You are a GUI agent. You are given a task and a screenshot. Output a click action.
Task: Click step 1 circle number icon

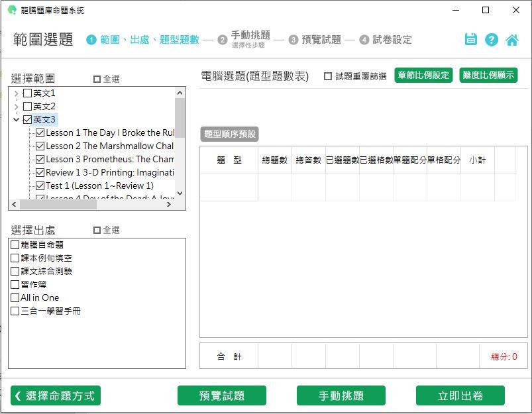[x=91, y=40]
